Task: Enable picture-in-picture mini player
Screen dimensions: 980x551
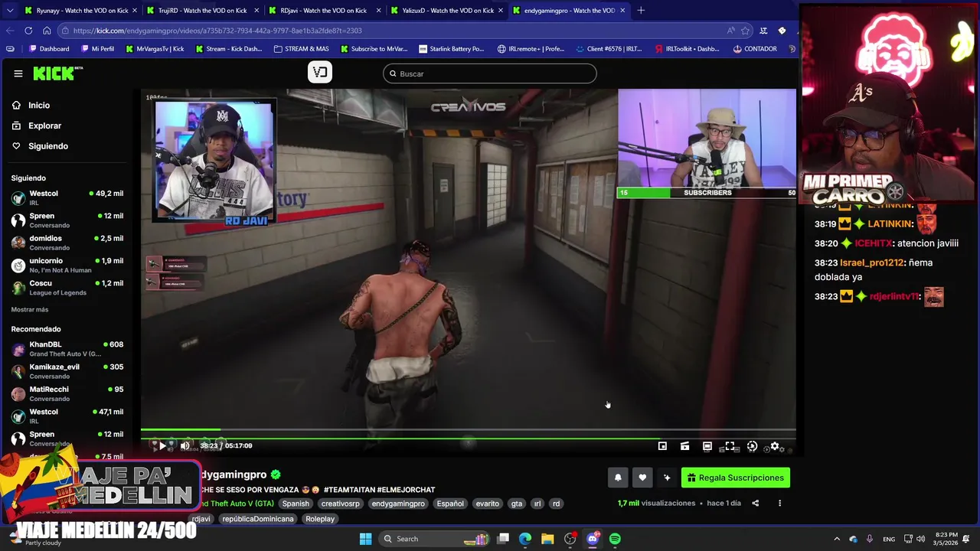Action: [x=662, y=446]
